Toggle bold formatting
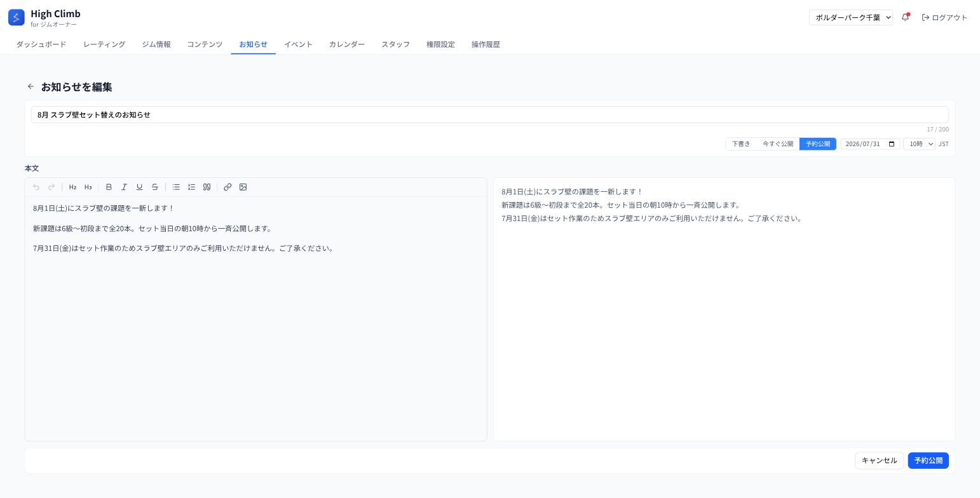Viewport: 980px width, 498px height. 109,187
